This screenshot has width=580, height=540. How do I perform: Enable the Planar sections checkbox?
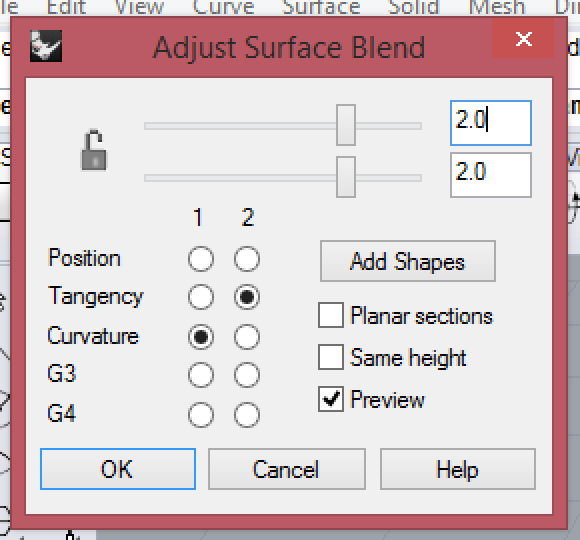point(331,315)
